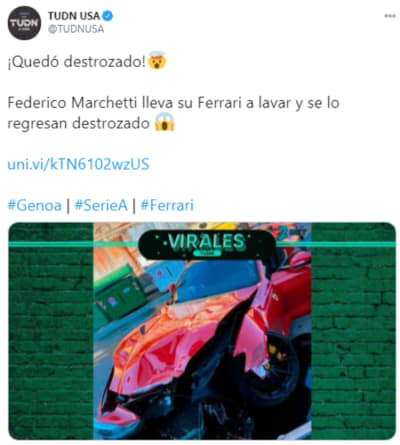Open the #Ferrari hashtag
The height and width of the screenshot is (445, 400).
click(167, 205)
